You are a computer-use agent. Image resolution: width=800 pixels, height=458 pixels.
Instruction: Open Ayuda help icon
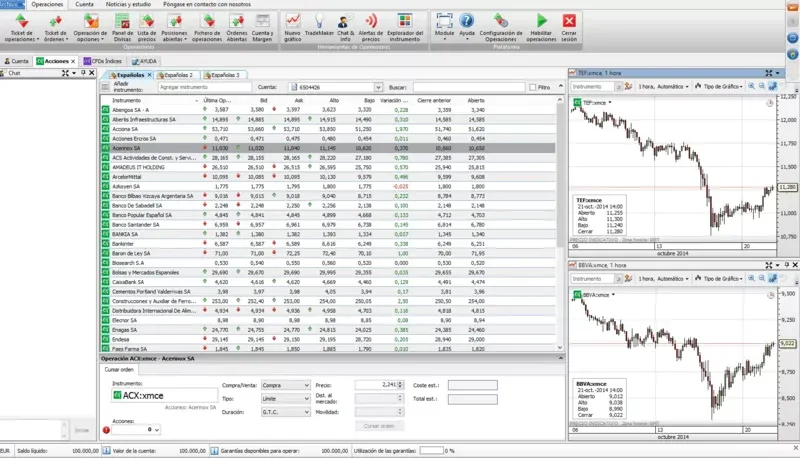(466, 21)
